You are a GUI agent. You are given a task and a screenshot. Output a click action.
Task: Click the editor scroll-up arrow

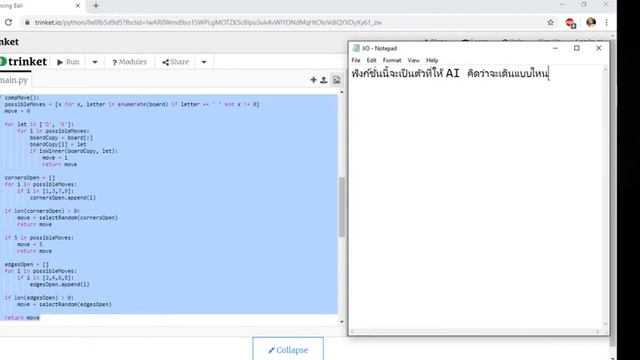pos(342,93)
